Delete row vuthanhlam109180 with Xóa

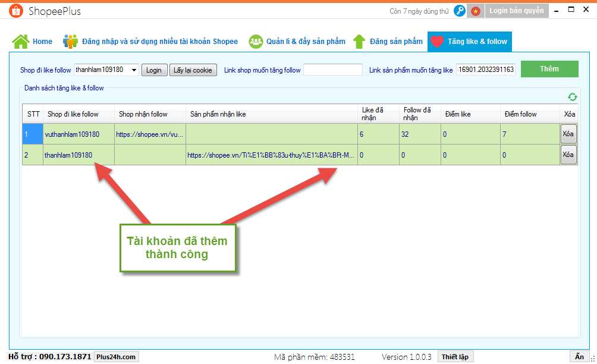568,134
